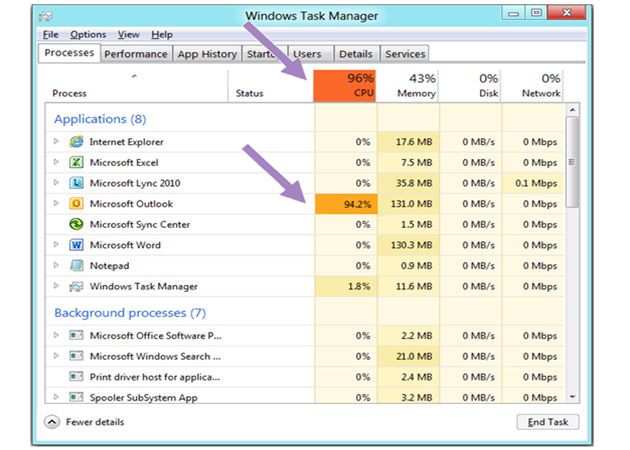Switch to the Performance tab
The image size is (630, 450).
136,54
